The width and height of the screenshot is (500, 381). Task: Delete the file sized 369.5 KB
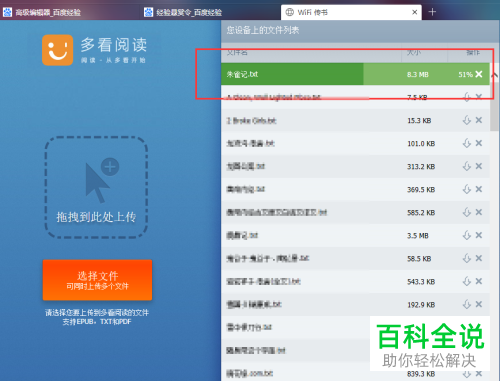479,189
